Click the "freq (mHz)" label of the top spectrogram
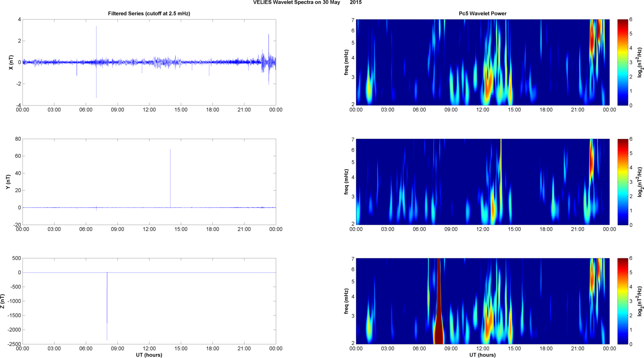Image resolution: width=644 pixels, height=358 pixels. [346, 62]
